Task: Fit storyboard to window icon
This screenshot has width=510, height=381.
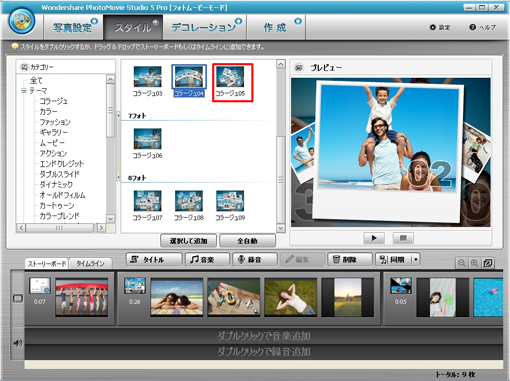Action: click(488, 263)
